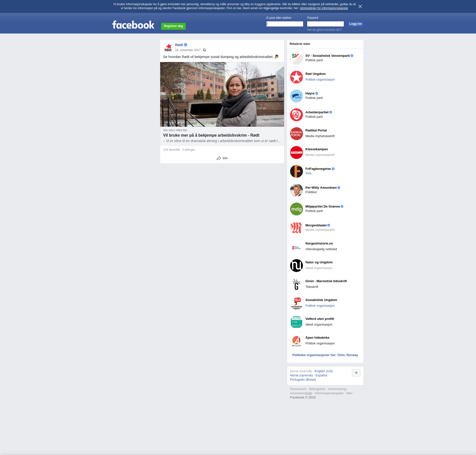Image resolution: width=476 pixels, height=455 pixels.
Task: Click the Avis category under FriFagbevegelse
Action: coord(308,173)
